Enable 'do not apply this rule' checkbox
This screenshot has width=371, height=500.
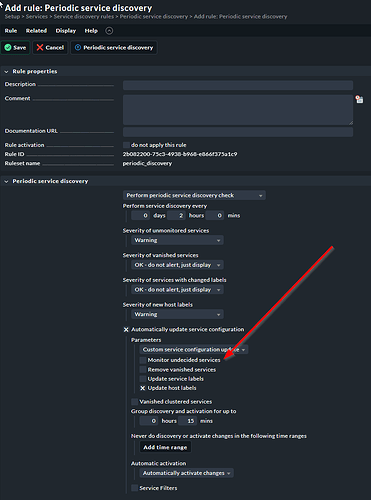126,145
